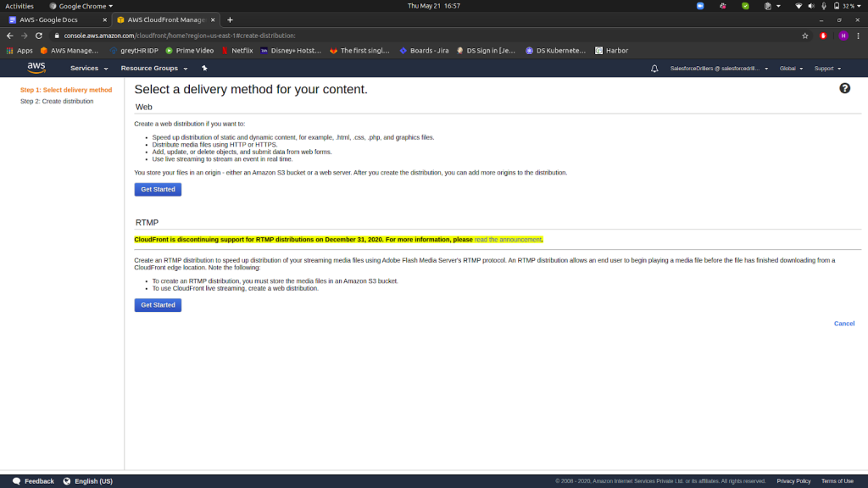Close the AWS CloudFront Manager tab
This screenshot has height=488, width=868.
[213, 20]
